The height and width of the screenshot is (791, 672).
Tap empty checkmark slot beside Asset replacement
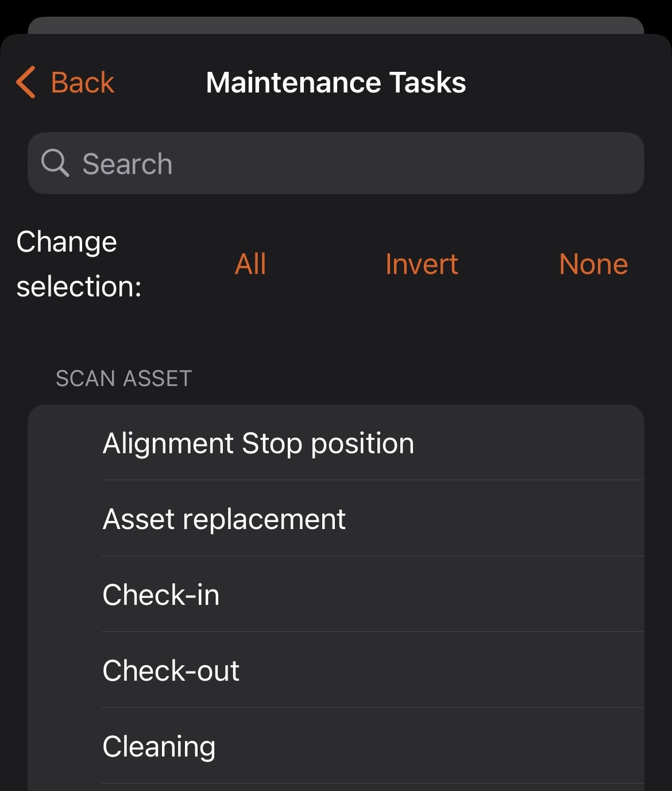coord(64,519)
